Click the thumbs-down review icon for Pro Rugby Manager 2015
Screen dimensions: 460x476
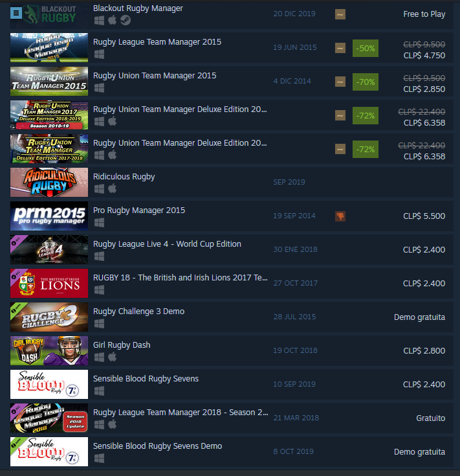tap(340, 216)
